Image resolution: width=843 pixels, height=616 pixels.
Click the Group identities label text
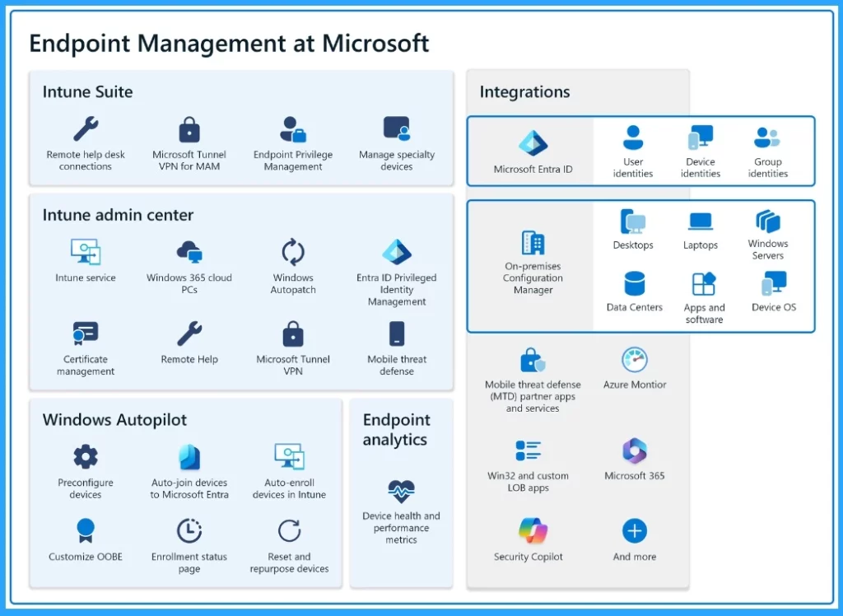pos(768,167)
